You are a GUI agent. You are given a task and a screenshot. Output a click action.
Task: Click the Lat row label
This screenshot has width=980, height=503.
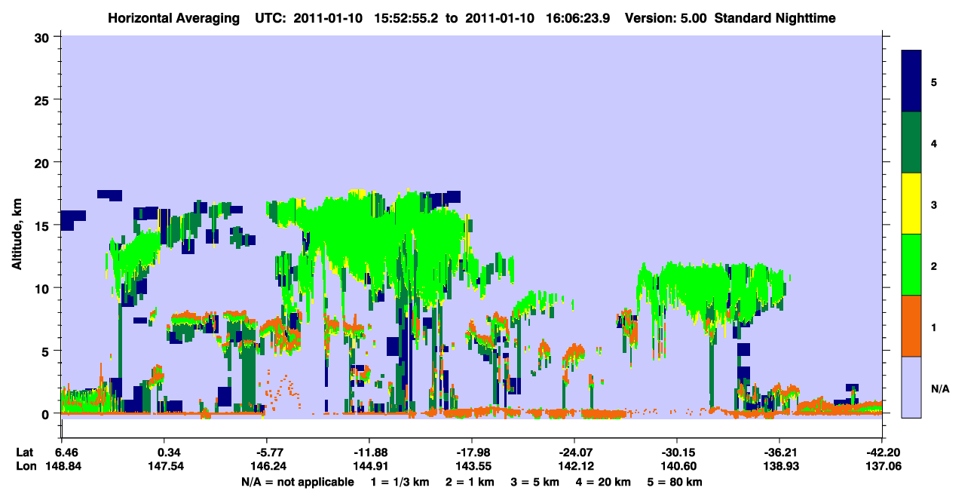[24, 452]
